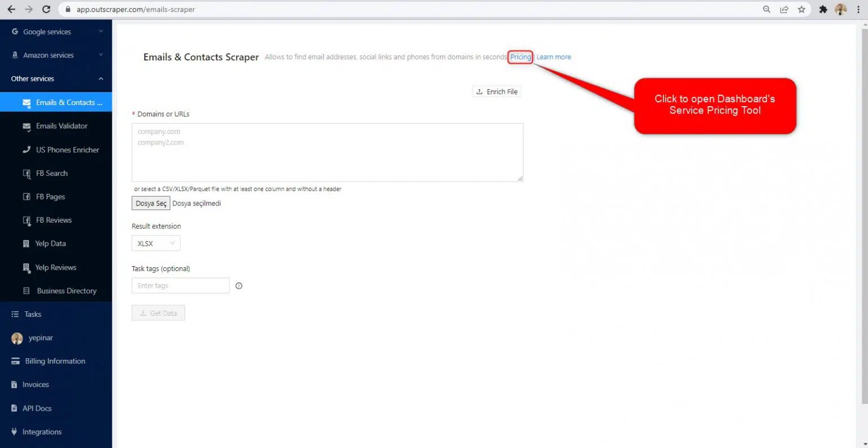
Task: Click the browser reload icon
Action: [x=46, y=9]
